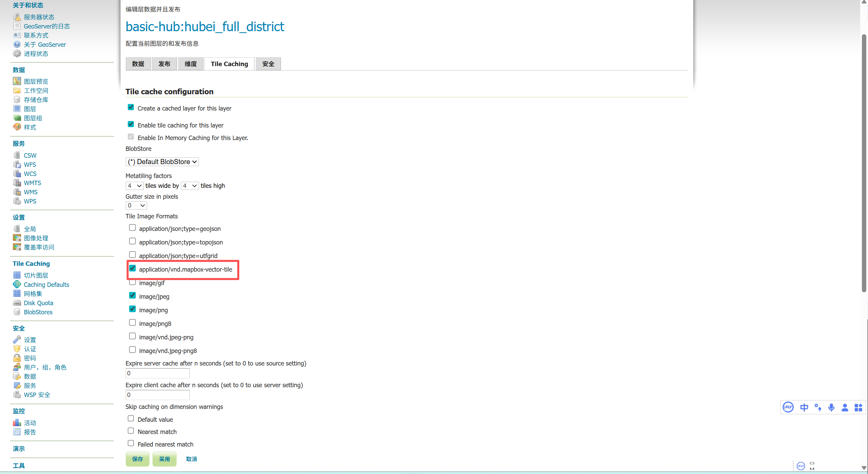Open the Default BlobStore dropdown
The image size is (868, 474).
click(x=162, y=162)
